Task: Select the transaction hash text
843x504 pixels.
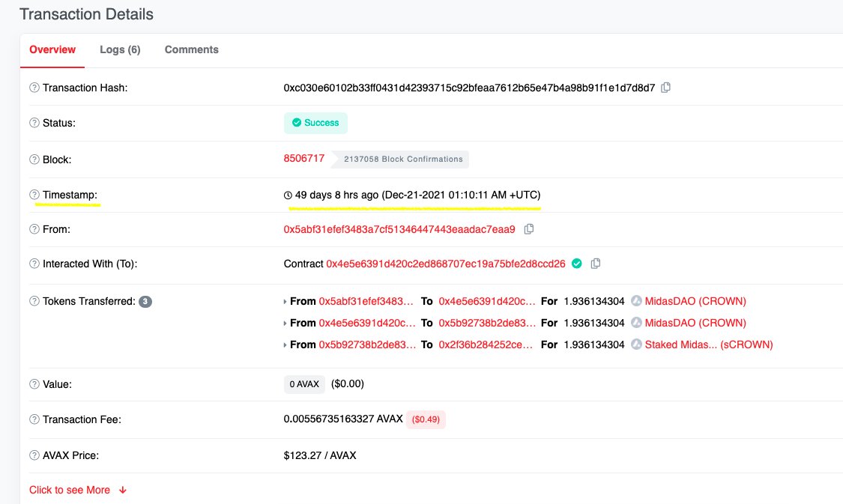Action: click(x=469, y=88)
